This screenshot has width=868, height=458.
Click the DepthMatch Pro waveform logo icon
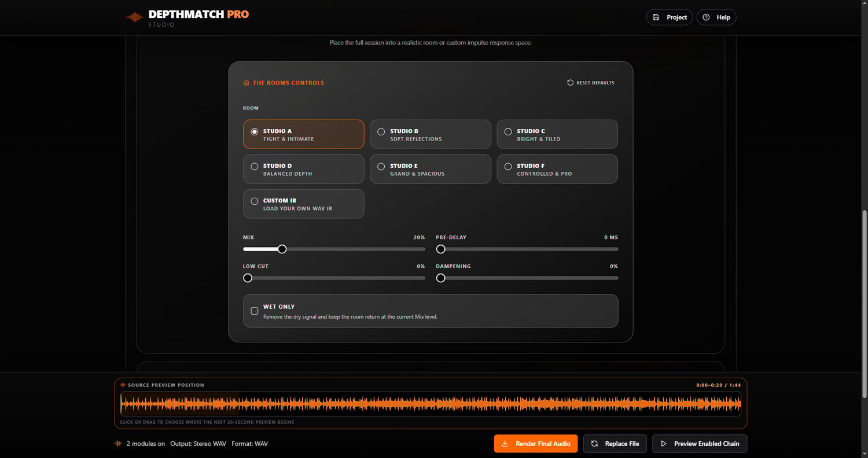point(134,17)
